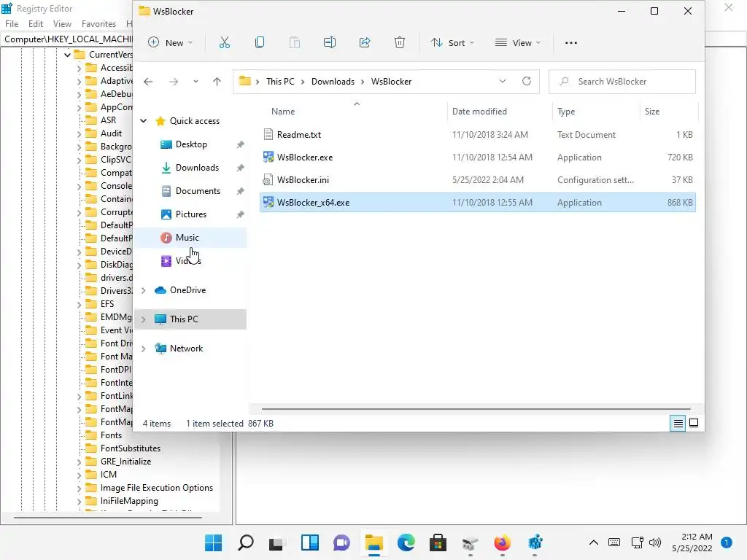Select WsBlocker.ini file

pos(478,180)
